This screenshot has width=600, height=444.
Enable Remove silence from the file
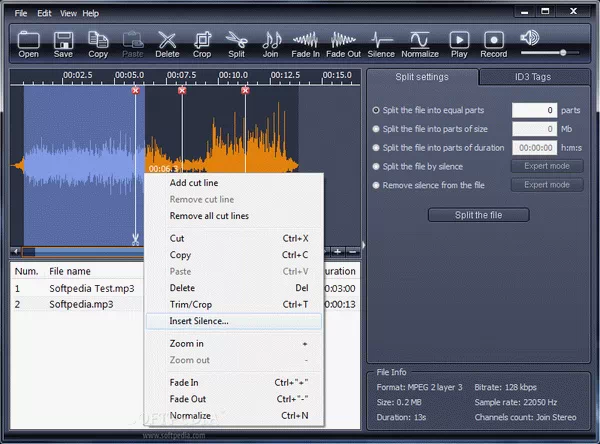click(x=376, y=185)
